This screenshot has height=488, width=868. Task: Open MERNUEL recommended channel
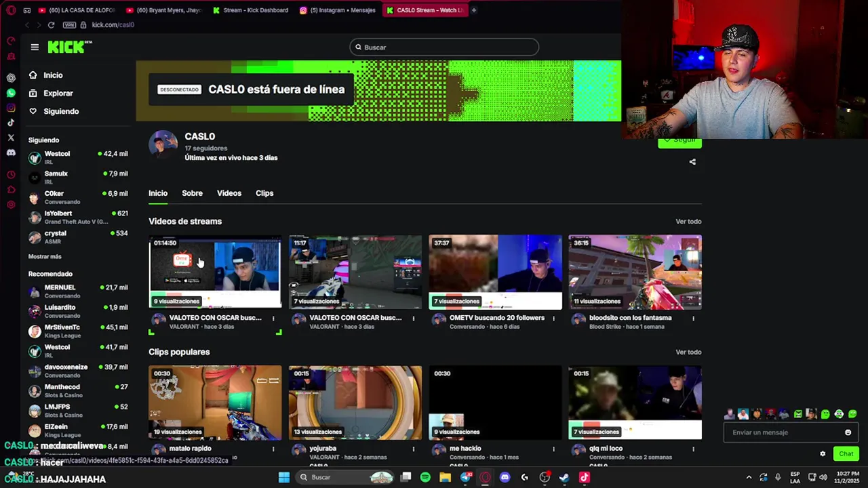click(78, 291)
